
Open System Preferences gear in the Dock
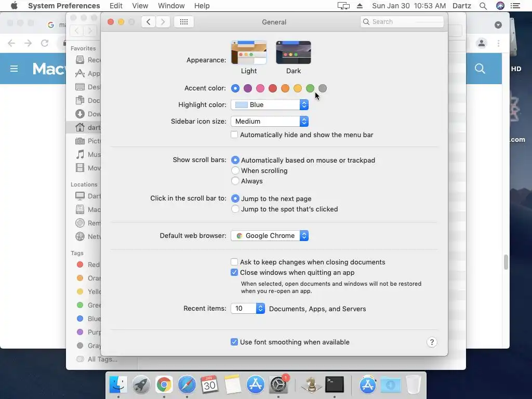pyautogui.click(x=278, y=384)
